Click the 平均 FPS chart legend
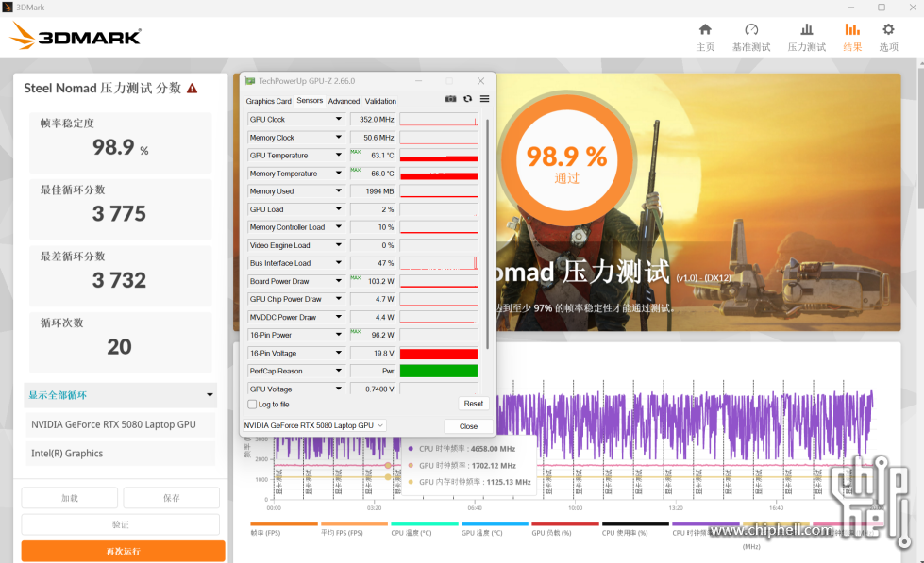This screenshot has height=563, width=924. pyautogui.click(x=354, y=529)
